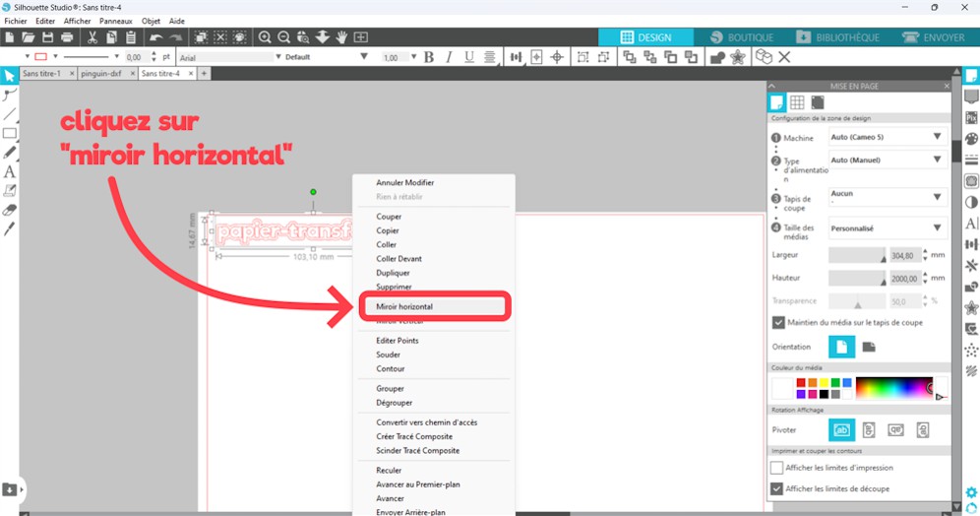Screen dimensions: 980x516
Task: Click the Hauteur value field 2000,00
Action: click(905, 279)
